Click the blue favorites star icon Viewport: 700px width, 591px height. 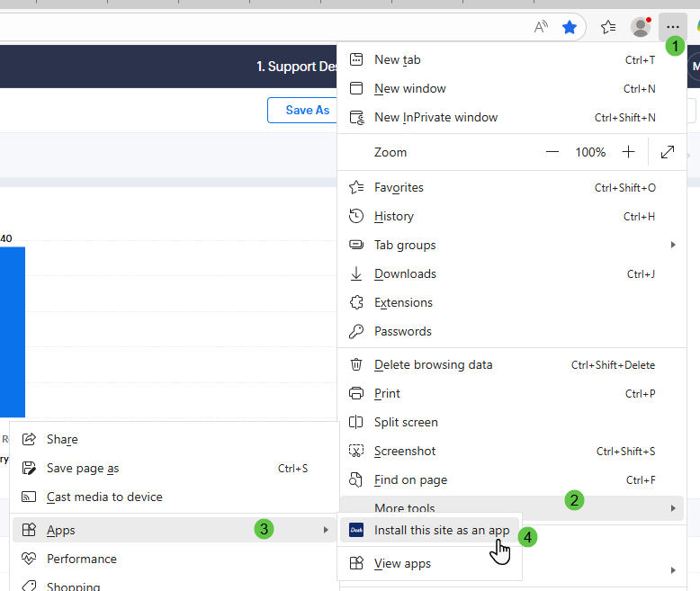570,27
